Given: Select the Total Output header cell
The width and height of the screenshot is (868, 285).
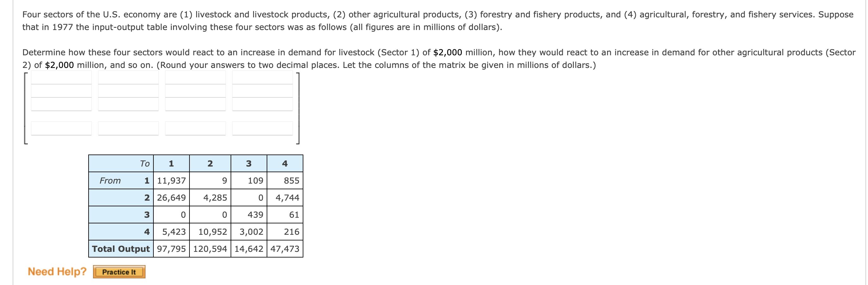Looking at the screenshot, I should (x=120, y=249).
